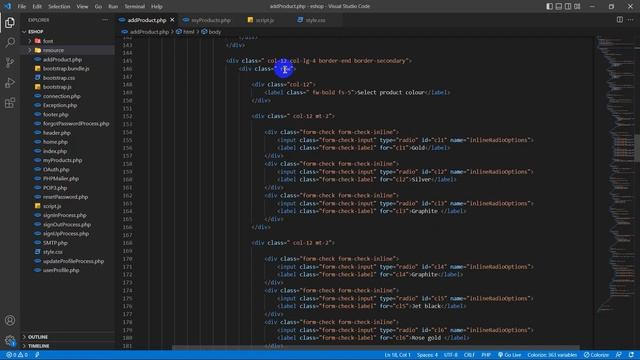Click the html breadcrumb item
This screenshot has height=360, width=640.
(186, 32)
